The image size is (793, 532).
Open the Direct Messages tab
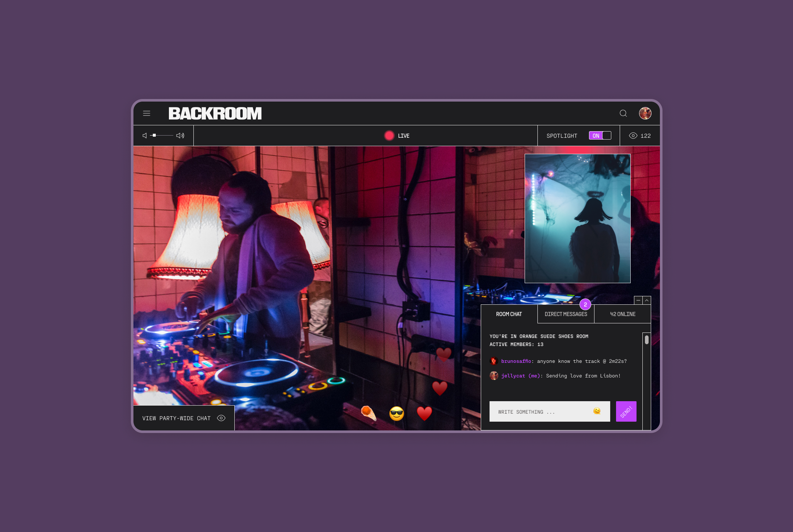(x=566, y=314)
